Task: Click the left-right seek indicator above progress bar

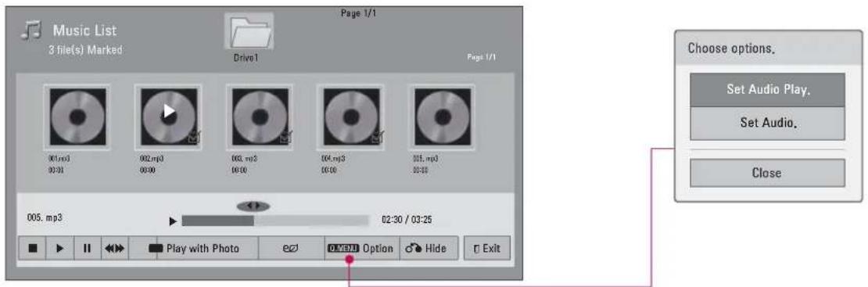Action: [x=253, y=206]
